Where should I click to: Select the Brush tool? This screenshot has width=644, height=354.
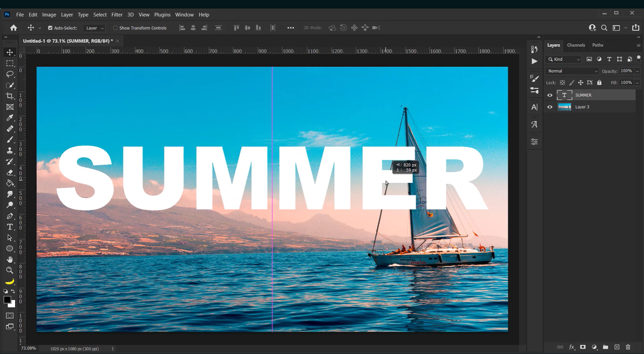click(10, 139)
